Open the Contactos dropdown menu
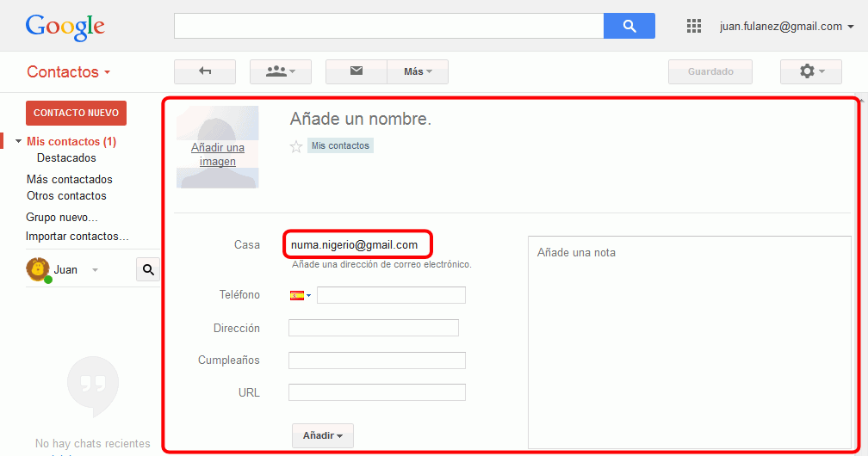 69,72
